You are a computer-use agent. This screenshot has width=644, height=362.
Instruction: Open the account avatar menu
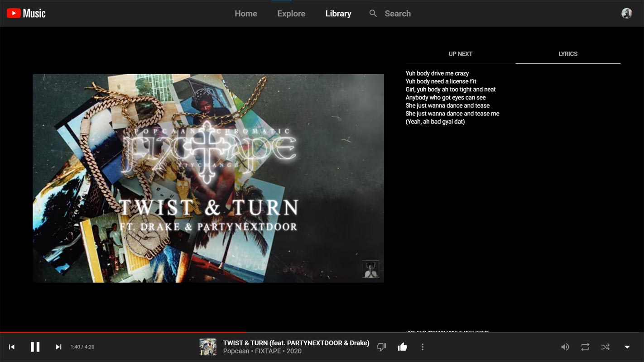click(627, 14)
